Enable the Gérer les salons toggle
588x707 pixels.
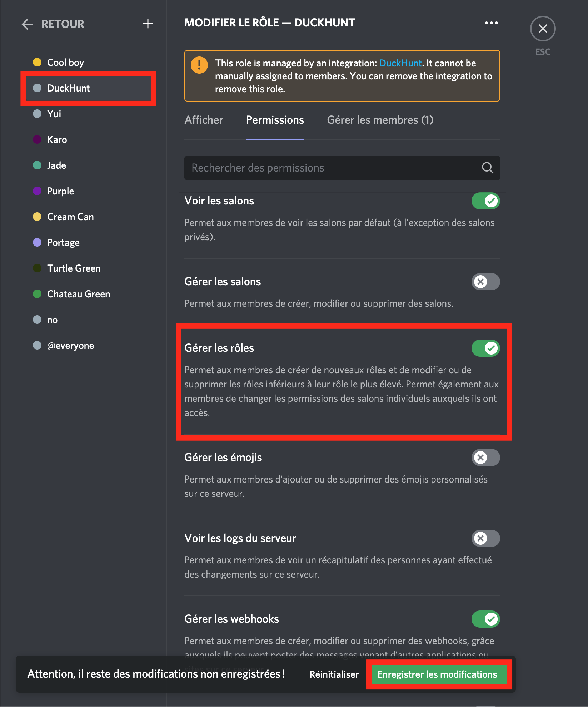(x=485, y=282)
